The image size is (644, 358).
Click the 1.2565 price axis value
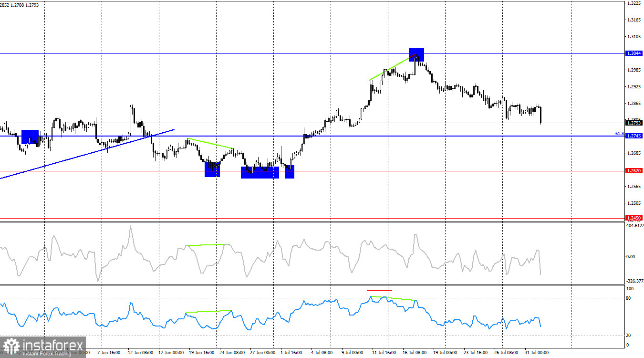[x=634, y=187]
